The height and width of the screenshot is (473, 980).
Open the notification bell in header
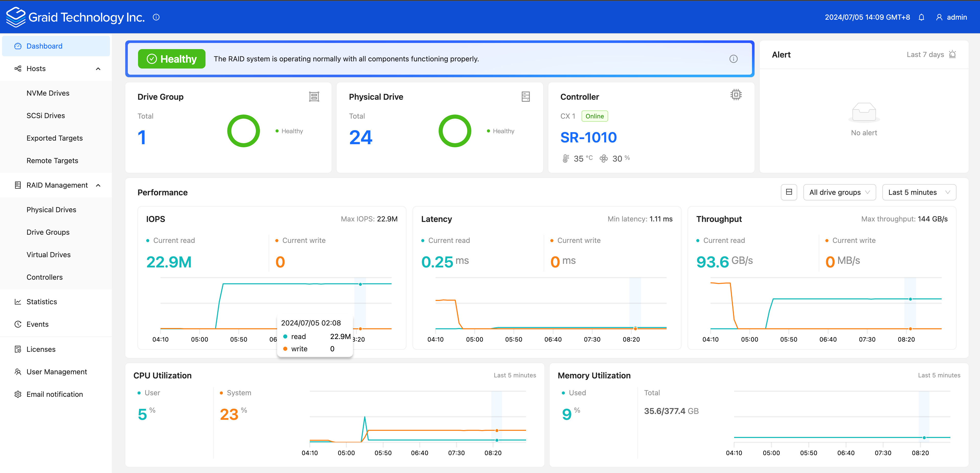921,17
